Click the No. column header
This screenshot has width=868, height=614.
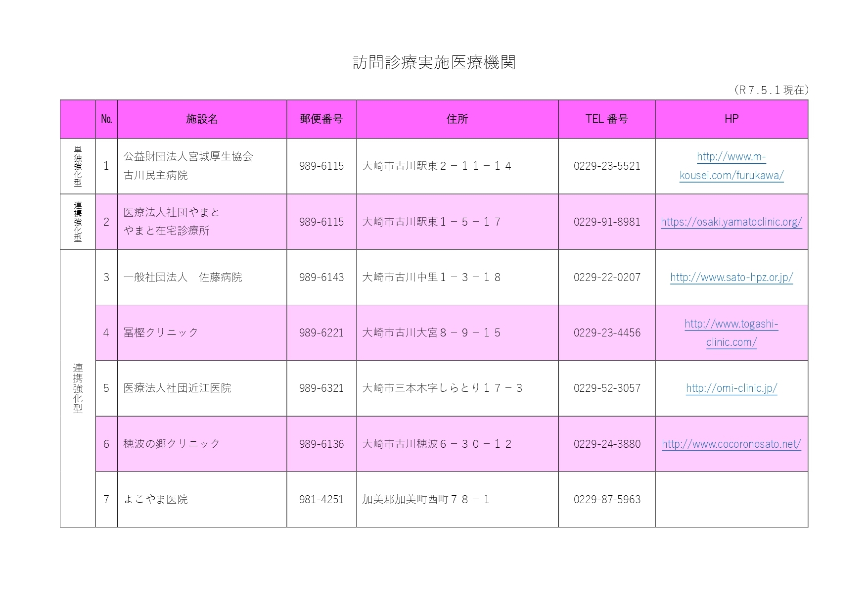coord(106,119)
